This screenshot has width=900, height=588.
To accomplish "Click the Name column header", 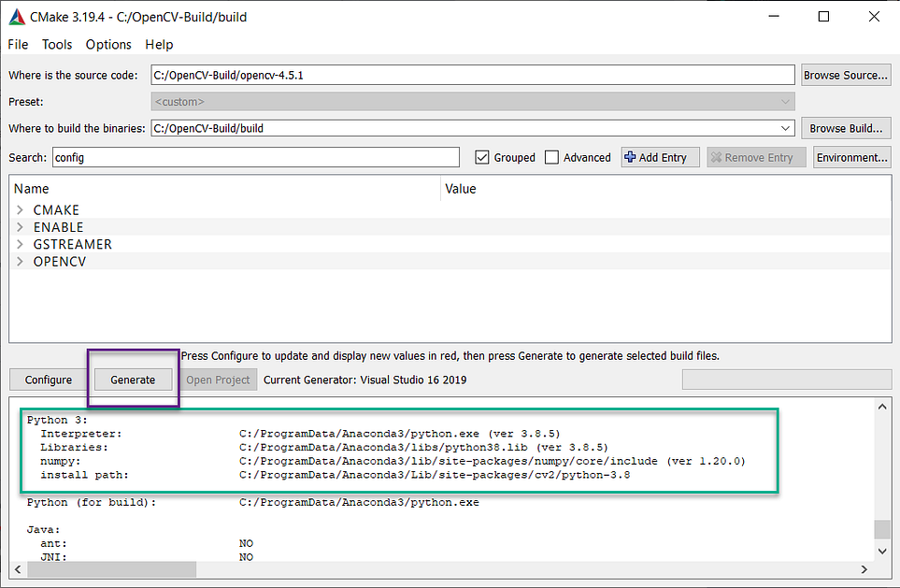I will coord(225,188).
